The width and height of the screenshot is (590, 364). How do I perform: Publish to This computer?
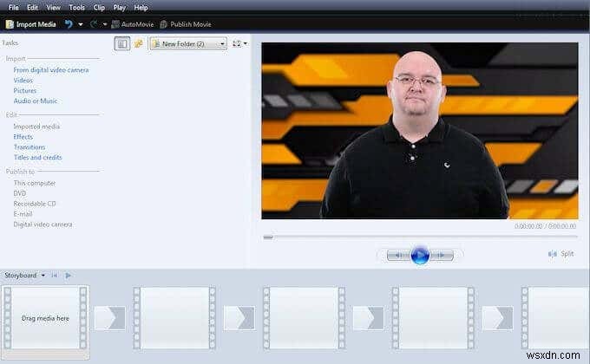34,183
